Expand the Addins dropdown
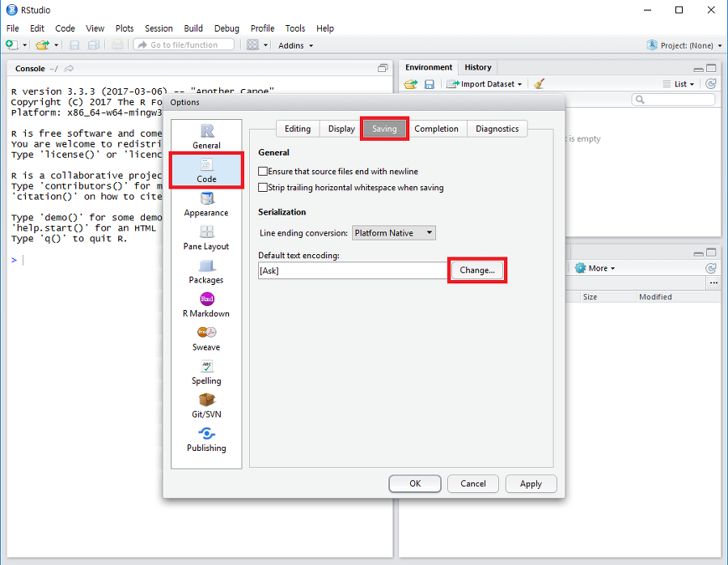The height and width of the screenshot is (565, 728). (295, 45)
